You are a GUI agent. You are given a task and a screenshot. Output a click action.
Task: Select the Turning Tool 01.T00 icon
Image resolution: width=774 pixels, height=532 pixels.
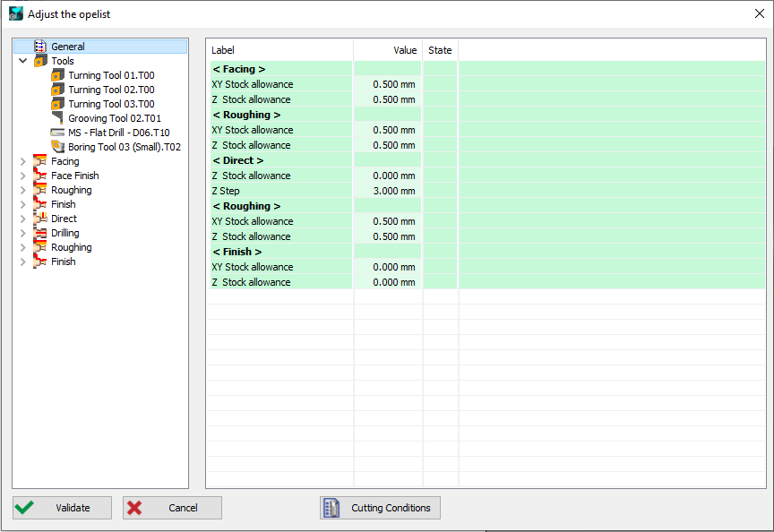pyautogui.click(x=56, y=75)
